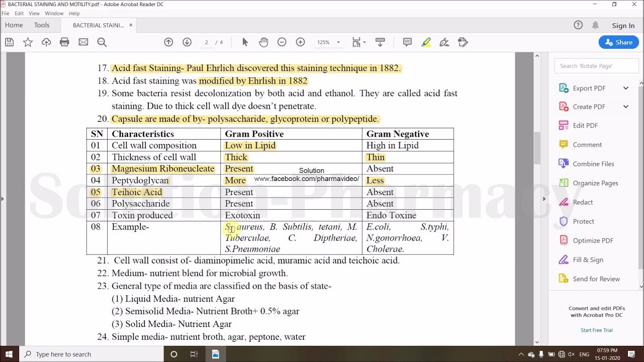Open Fill & Sign tool
644x362 pixels.
point(581,259)
